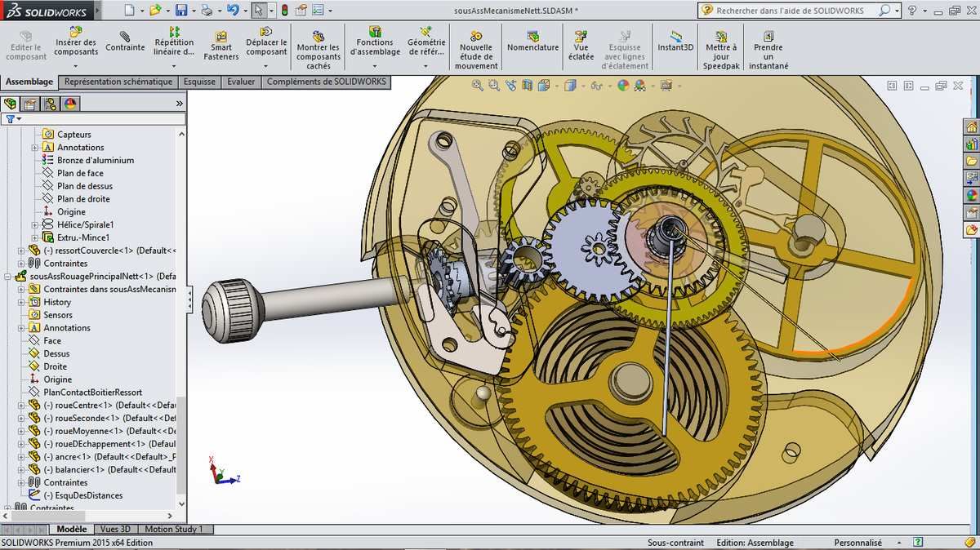Click Répétition linéaire tool

(x=174, y=42)
